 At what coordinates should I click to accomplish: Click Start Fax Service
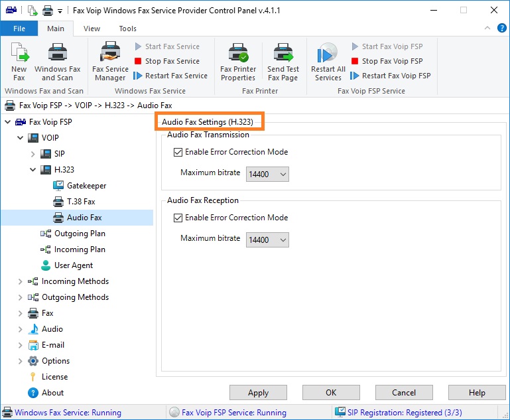(167, 46)
